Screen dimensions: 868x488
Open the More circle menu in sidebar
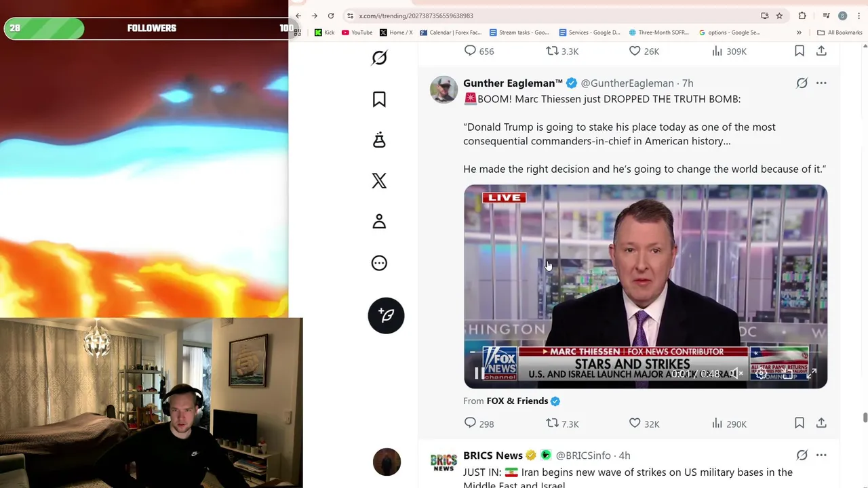coord(379,263)
